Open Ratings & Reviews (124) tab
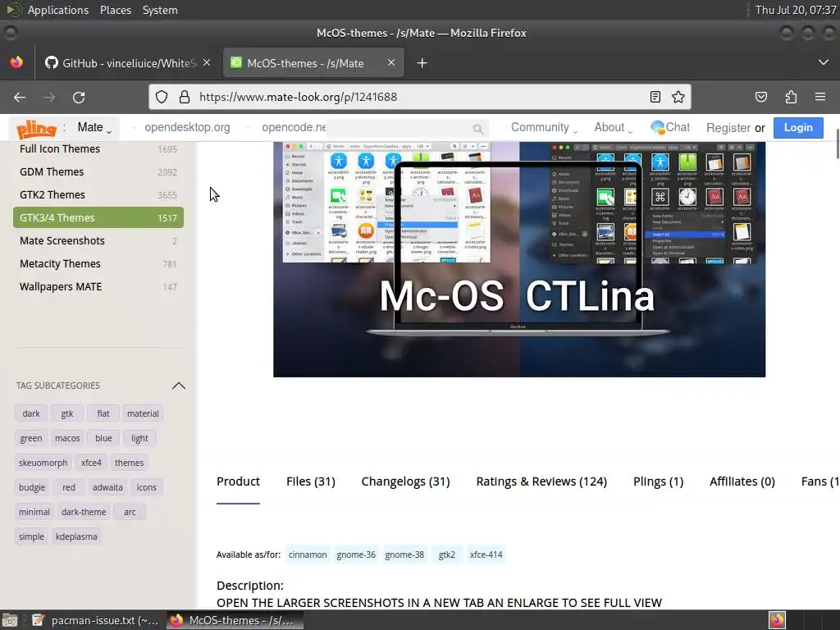The width and height of the screenshot is (840, 630). 541,482
